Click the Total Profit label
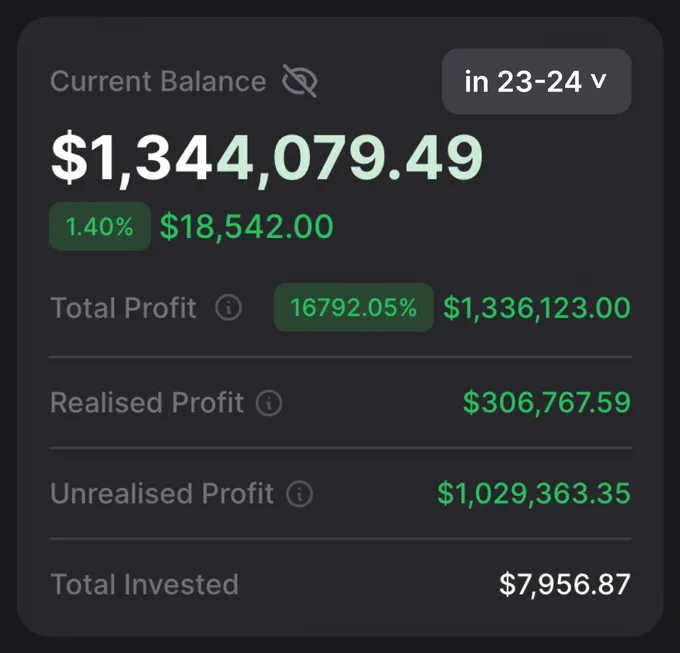 tap(124, 308)
